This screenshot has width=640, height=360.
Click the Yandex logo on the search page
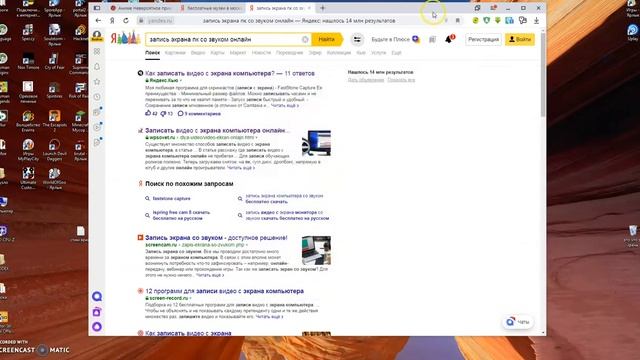pyautogui.click(x=125, y=38)
